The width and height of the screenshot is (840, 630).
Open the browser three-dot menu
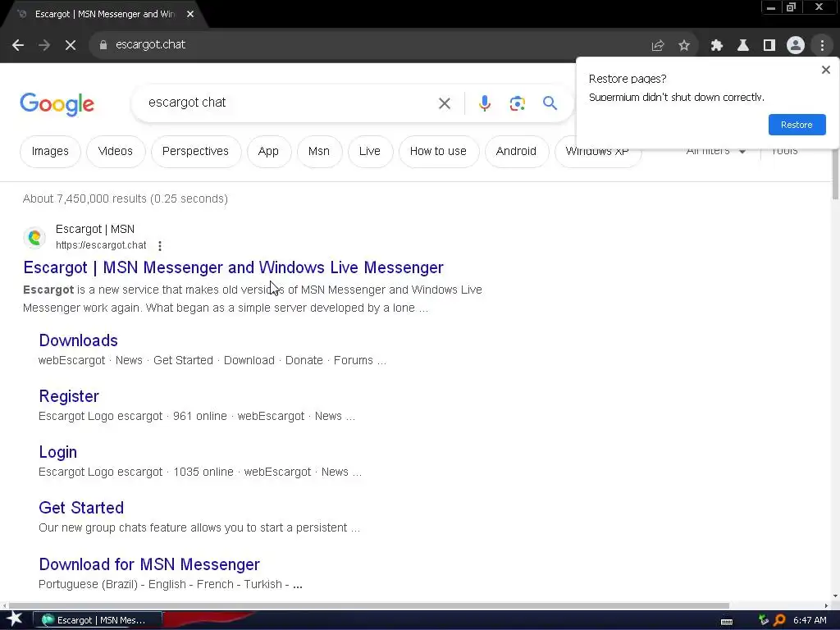(x=822, y=46)
